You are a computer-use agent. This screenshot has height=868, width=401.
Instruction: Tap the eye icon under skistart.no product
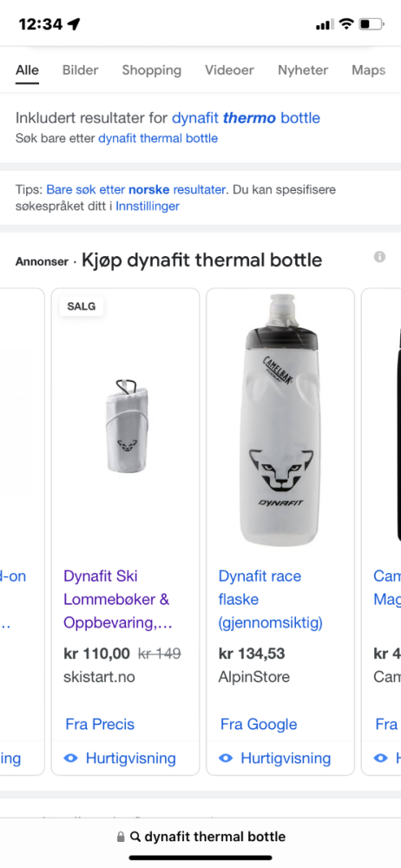71,758
